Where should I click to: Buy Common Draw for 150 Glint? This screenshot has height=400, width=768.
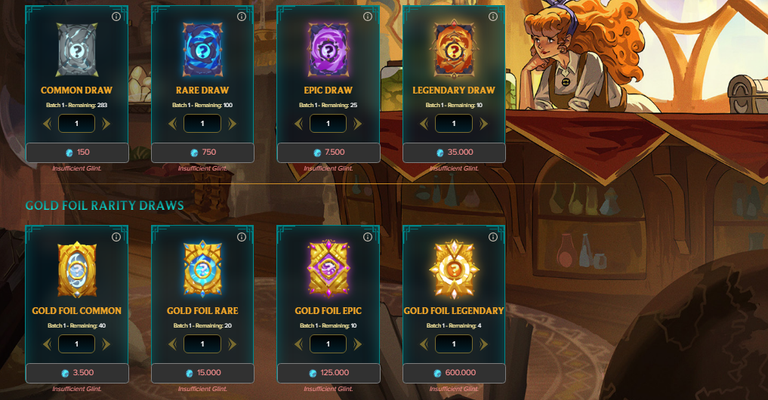(x=77, y=152)
